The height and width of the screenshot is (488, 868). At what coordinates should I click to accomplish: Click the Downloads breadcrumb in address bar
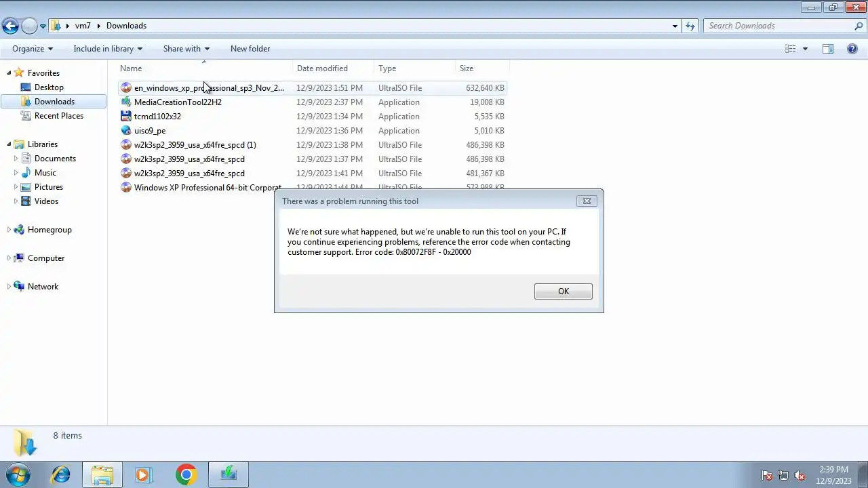click(x=126, y=26)
